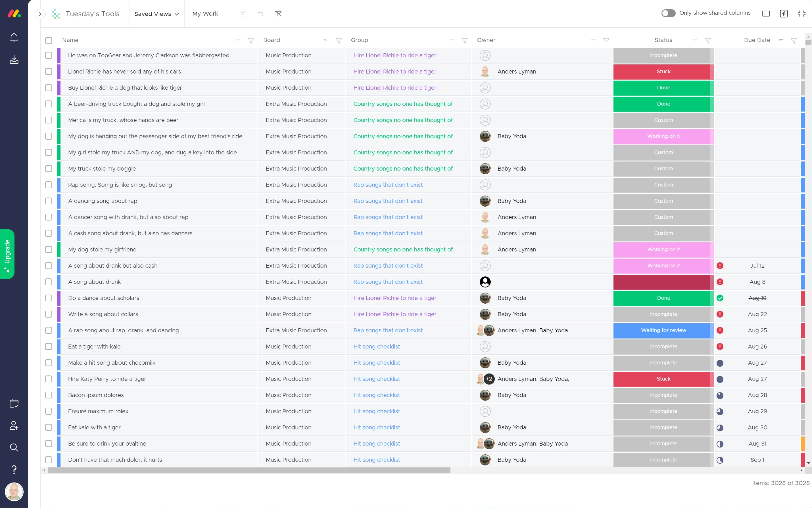Open Custom status for My truck stole my doggie
The height and width of the screenshot is (508, 812).
click(x=663, y=169)
